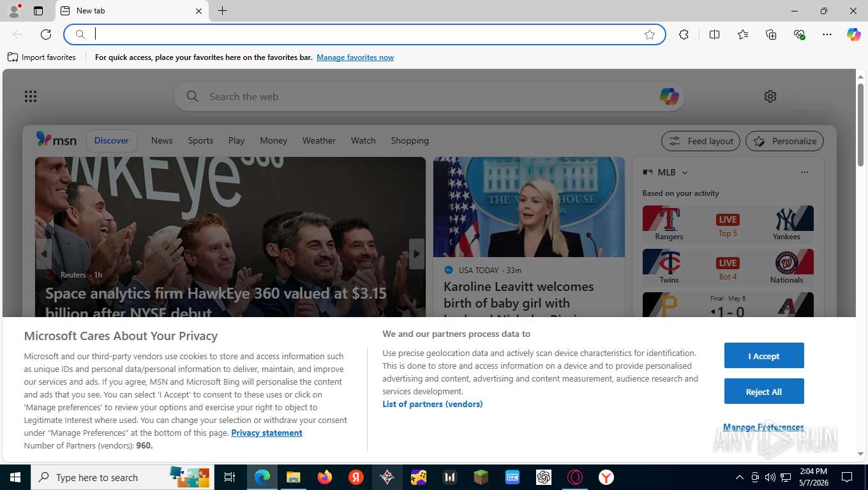Open the Shopping tab

coord(410,140)
